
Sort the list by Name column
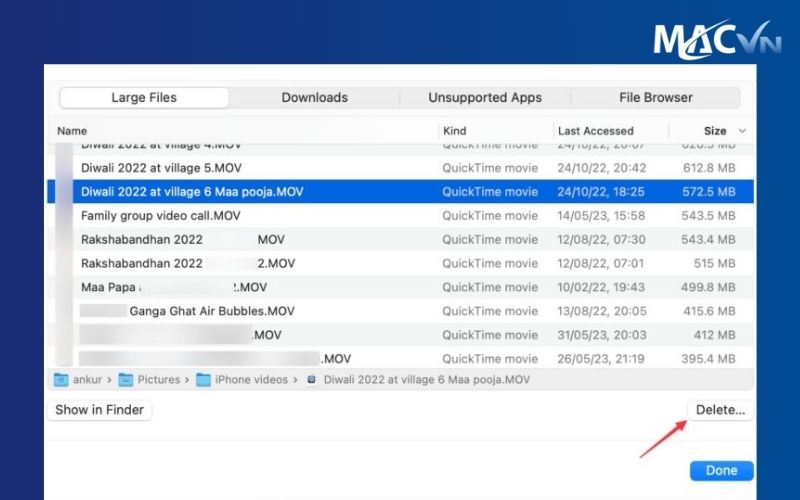(72, 131)
